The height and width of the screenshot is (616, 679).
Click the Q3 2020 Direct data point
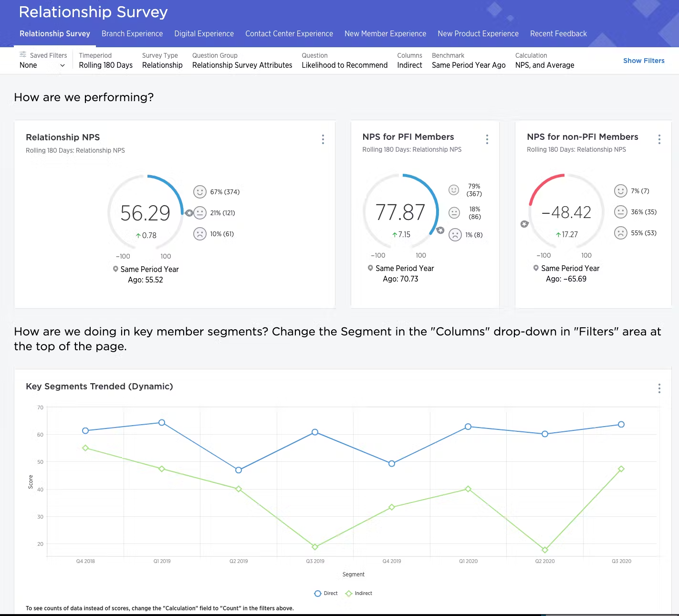[621, 425]
